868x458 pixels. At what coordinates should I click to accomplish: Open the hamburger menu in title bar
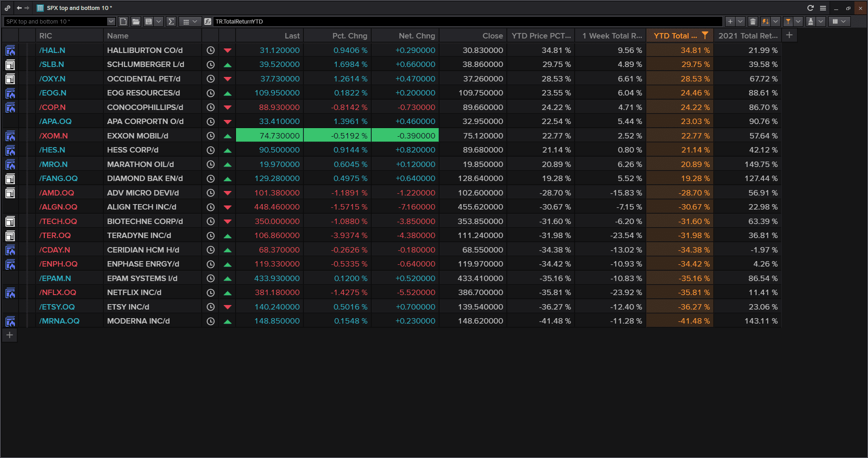[x=823, y=8]
